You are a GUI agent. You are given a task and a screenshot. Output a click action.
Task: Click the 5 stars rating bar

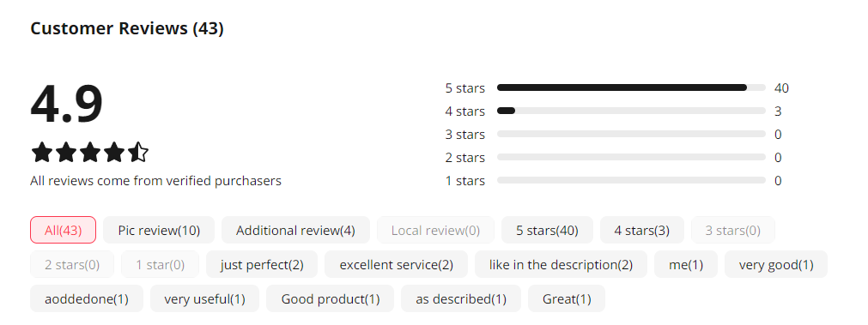pyautogui.click(x=631, y=87)
